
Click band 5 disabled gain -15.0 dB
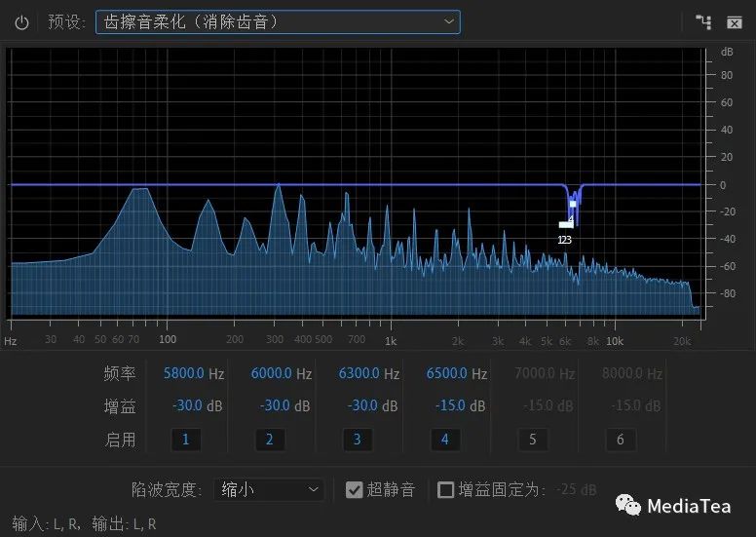tap(548, 405)
